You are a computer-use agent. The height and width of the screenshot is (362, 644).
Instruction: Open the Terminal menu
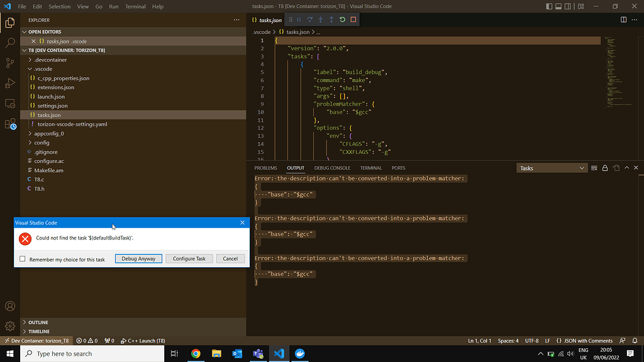(x=135, y=6)
